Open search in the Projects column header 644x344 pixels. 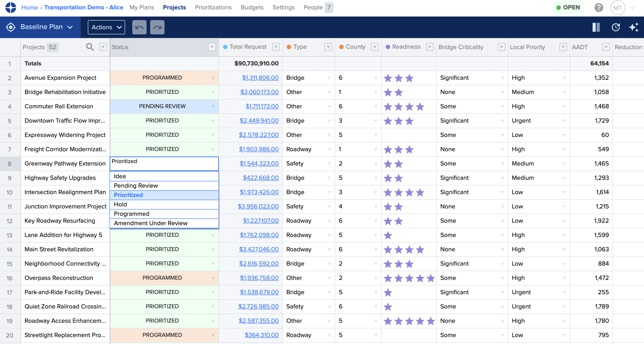(x=90, y=47)
